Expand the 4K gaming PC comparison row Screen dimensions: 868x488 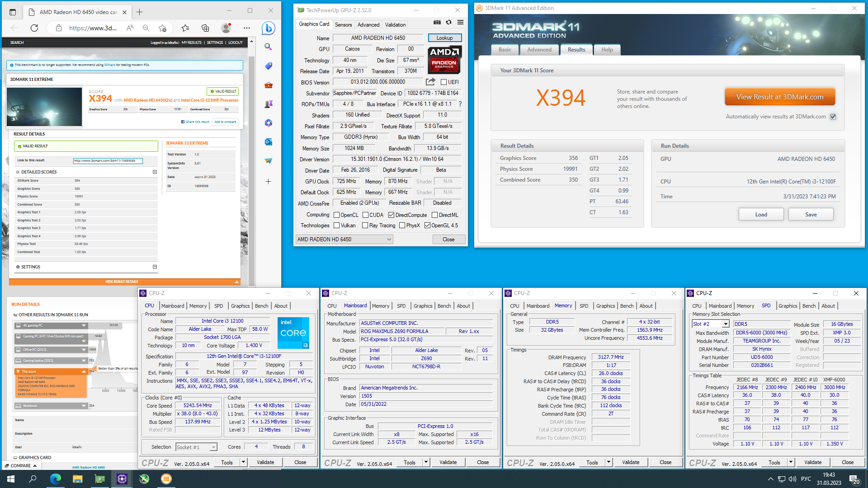coord(84,325)
